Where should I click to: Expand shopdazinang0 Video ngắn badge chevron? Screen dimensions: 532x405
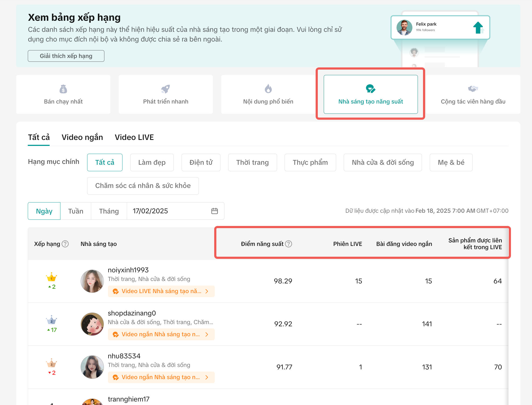coord(207,334)
